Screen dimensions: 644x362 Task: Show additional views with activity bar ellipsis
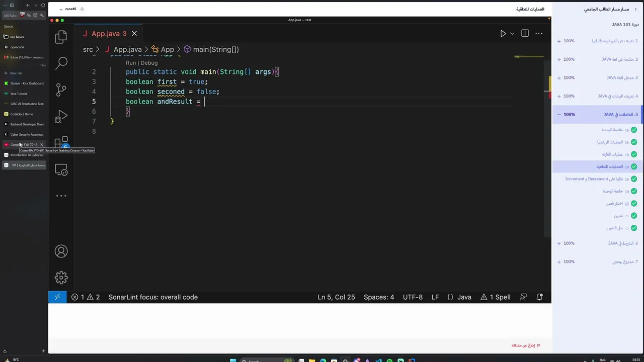pos(61,196)
